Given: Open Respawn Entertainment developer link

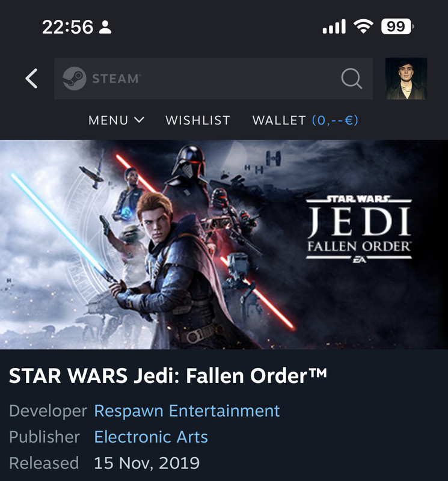Looking at the screenshot, I should coord(187,411).
